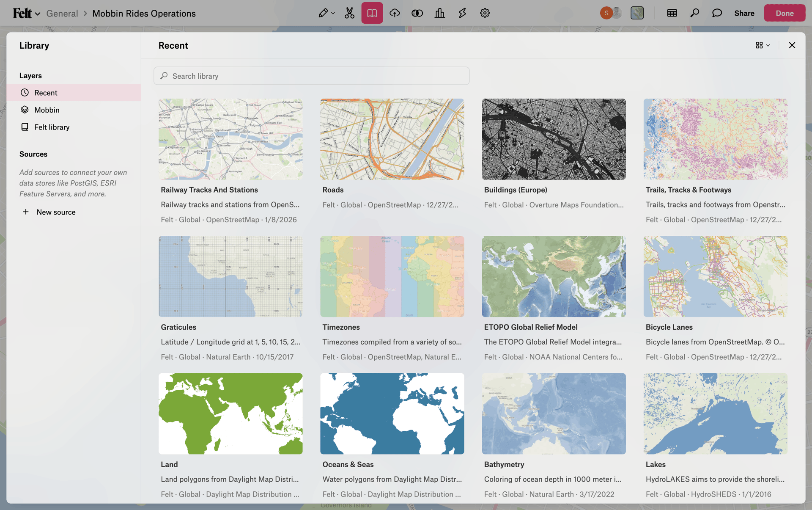812x510 pixels.
Task: Open the Railway Tracks And Stations thumbnail
Action: coord(230,139)
